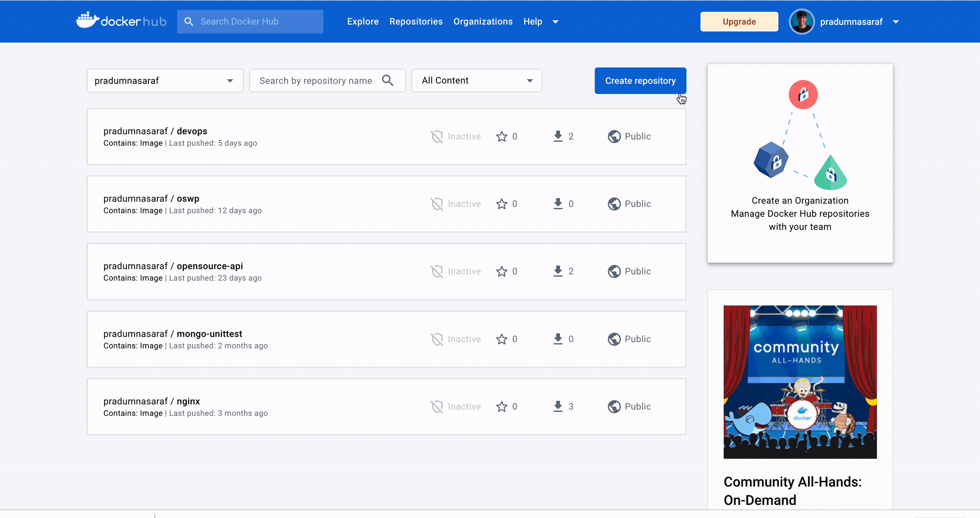
Task: Click the download icon on nginx repository
Action: click(558, 406)
